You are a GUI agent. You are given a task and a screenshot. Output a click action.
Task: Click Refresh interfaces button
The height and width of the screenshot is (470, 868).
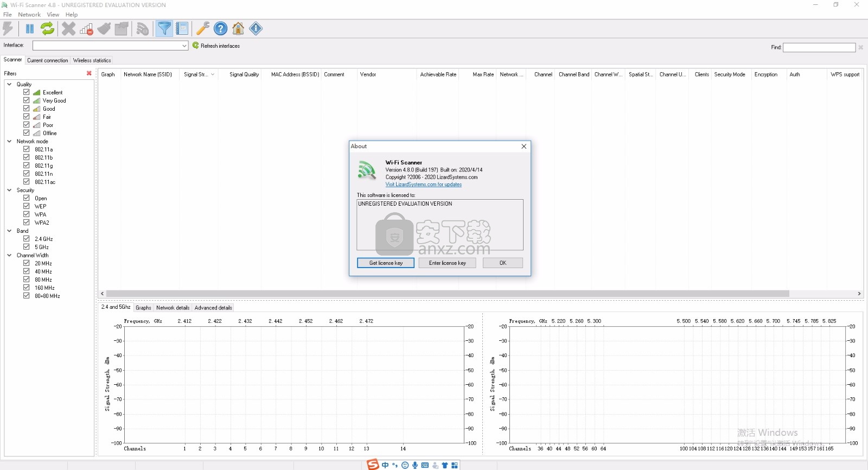point(216,46)
